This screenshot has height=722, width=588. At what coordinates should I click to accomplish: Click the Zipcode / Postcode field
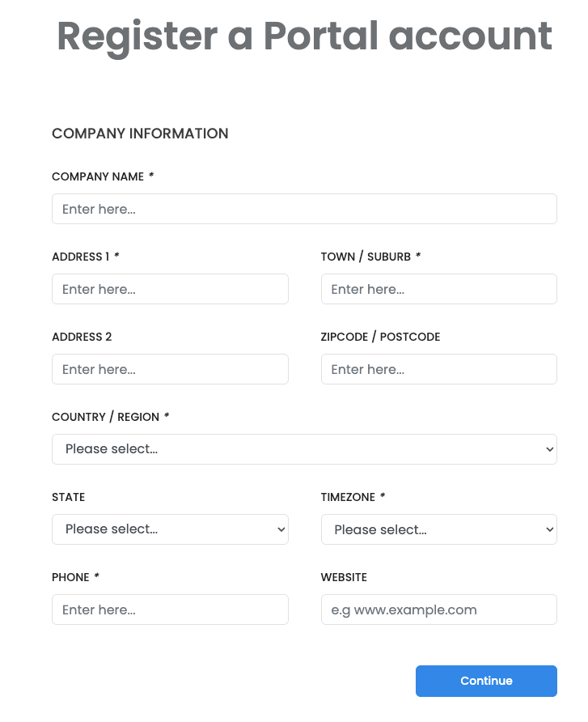[438, 369]
